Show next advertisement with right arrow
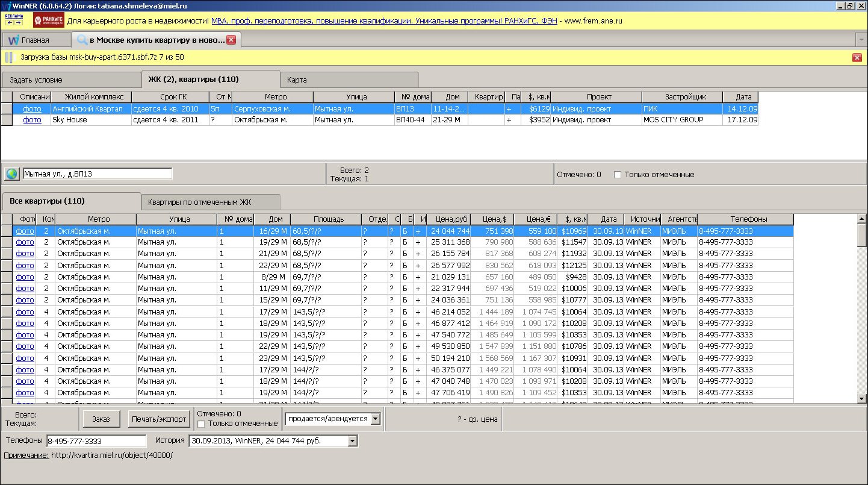The height and width of the screenshot is (485, 868). 18,22
